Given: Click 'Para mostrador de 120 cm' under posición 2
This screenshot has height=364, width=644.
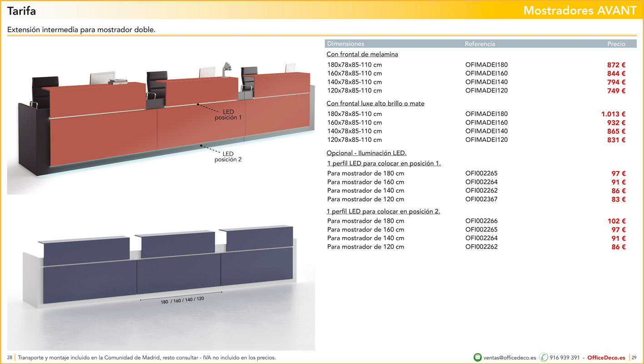Looking at the screenshot, I should click(x=365, y=247).
